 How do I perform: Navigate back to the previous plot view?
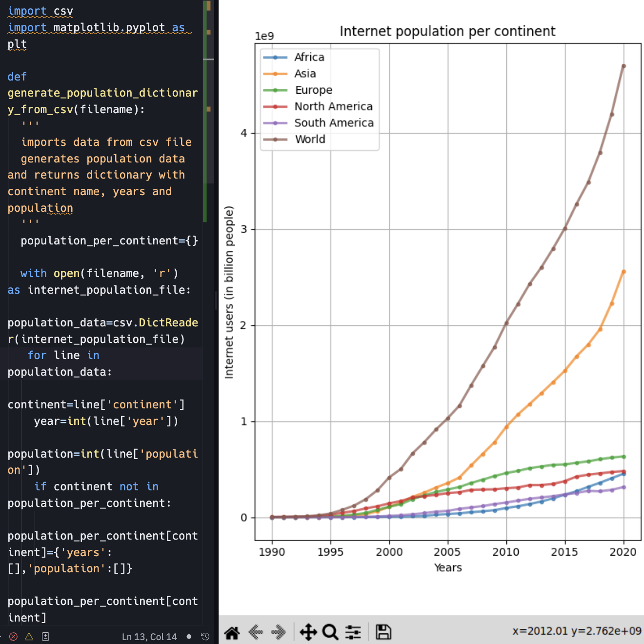[x=256, y=631]
